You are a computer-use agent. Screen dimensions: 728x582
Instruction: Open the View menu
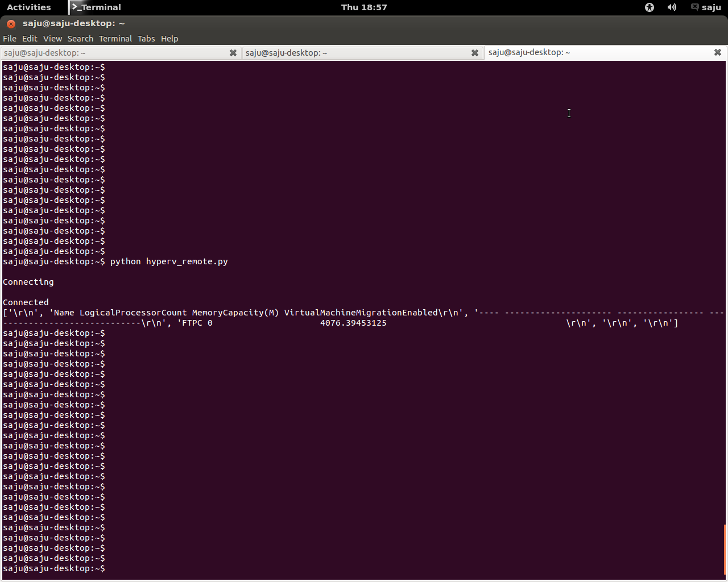(52, 38)
